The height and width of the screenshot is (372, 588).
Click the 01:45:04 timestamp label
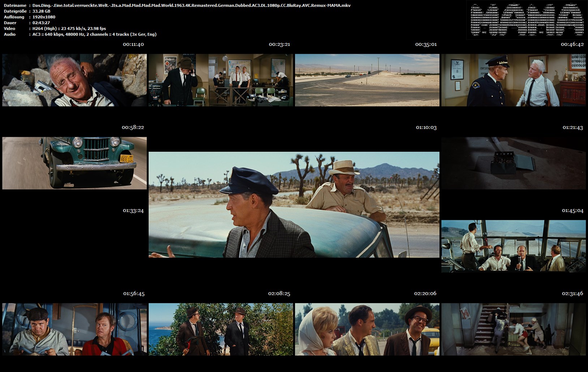[572, 211]
